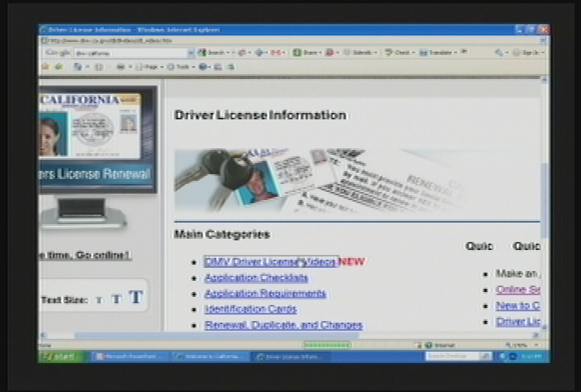
Task: Click the Main Categories heading
Action: click(222, 235)
